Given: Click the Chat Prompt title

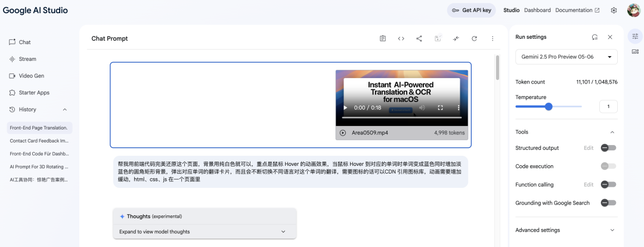Looking at the screenshot, I should click(110, 39).
